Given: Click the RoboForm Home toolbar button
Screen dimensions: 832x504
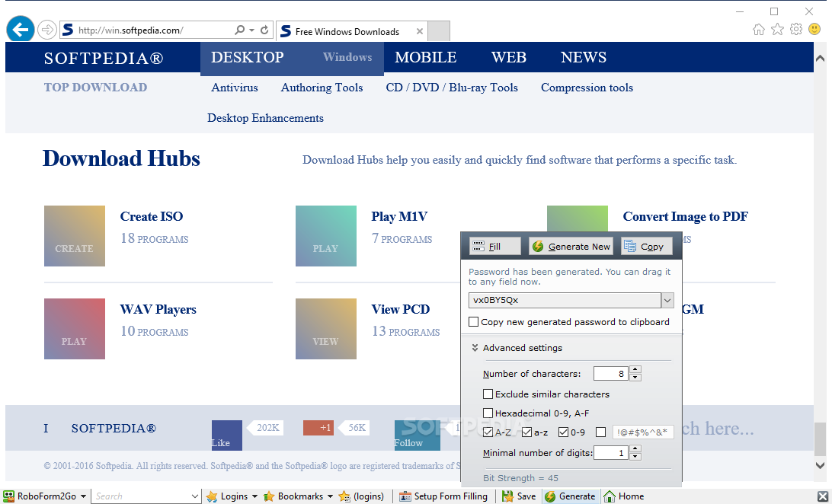Looking at the screenshot, I should point(624,496).
